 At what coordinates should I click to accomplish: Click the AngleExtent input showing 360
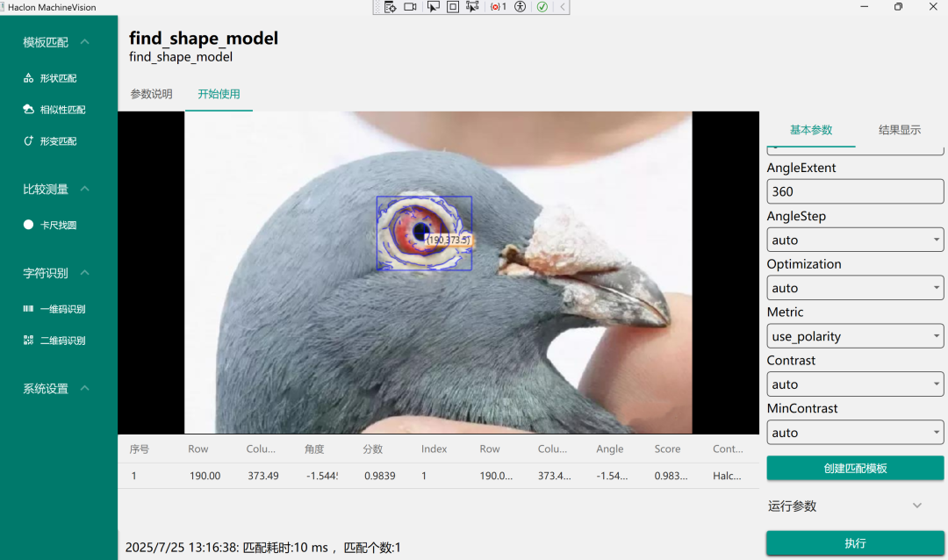click(854, 190)
